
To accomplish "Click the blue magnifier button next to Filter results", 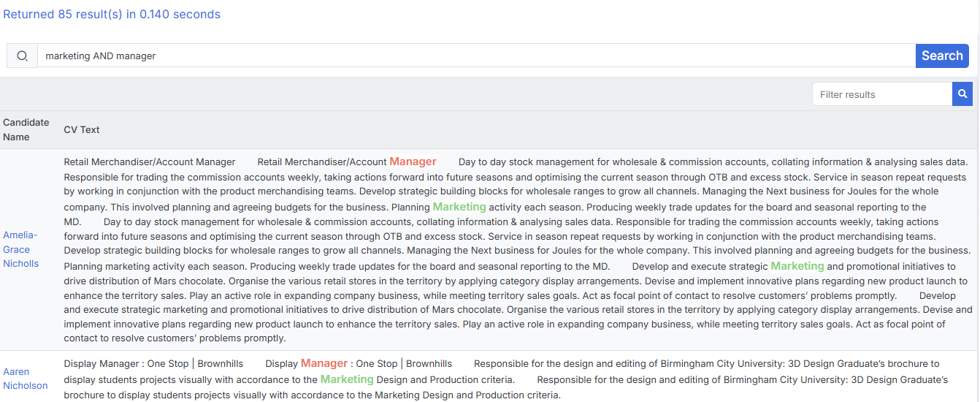I will pos(962,94).
